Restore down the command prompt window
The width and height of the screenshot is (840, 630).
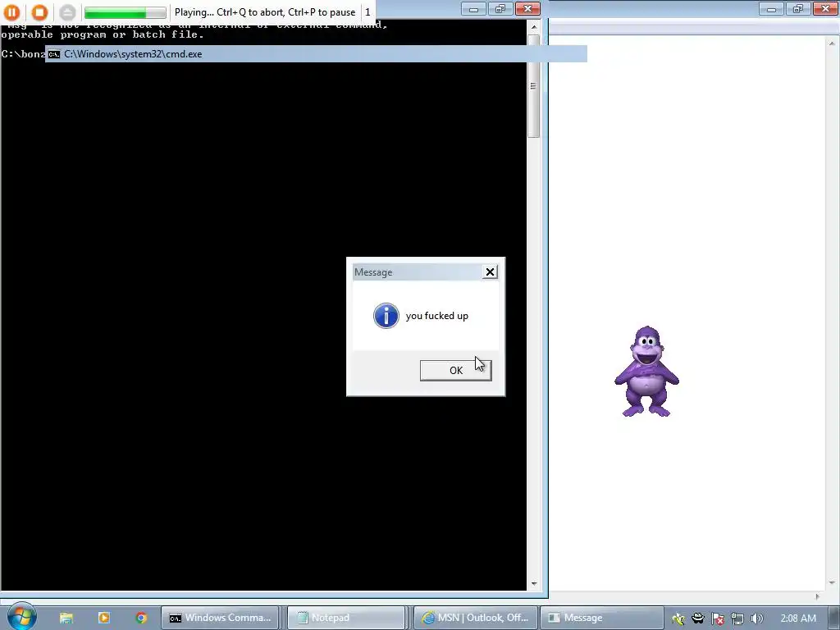pyautogui.click(x=500, y=8)
